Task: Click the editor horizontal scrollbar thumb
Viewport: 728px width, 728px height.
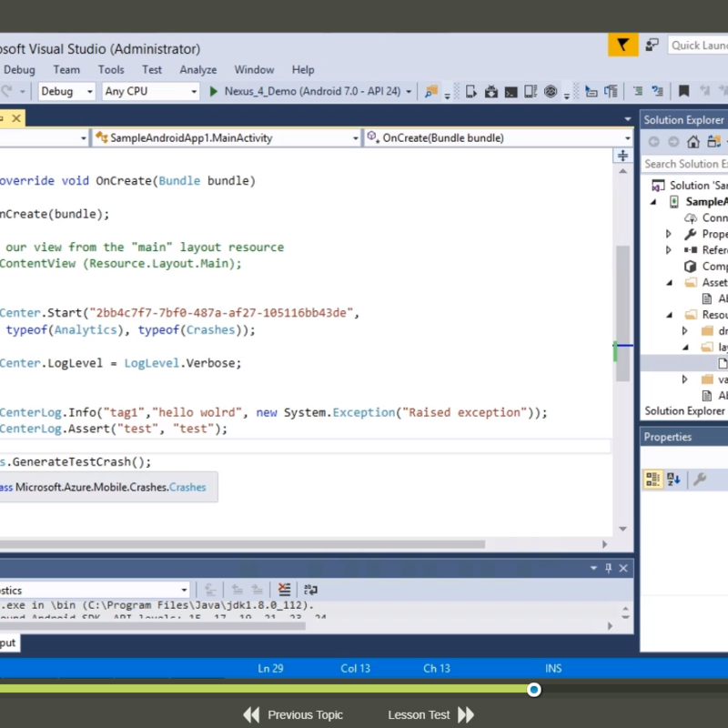Action: (x=242, y=543)
